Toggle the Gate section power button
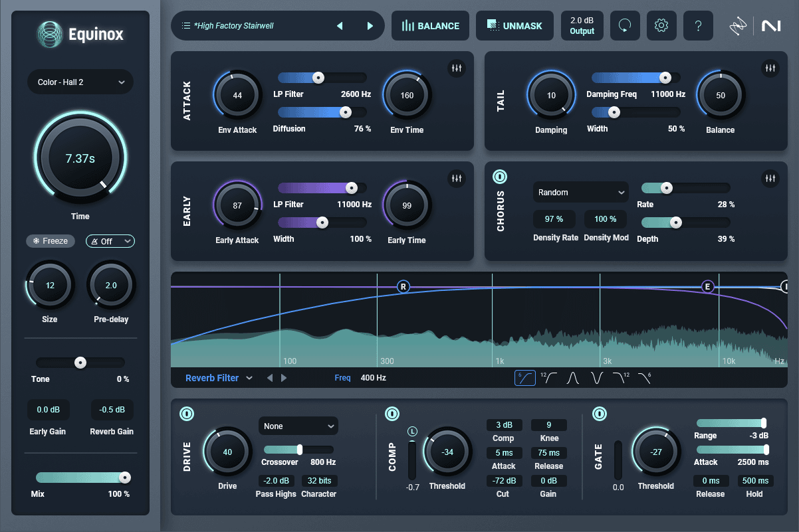 tap(600, 414)
